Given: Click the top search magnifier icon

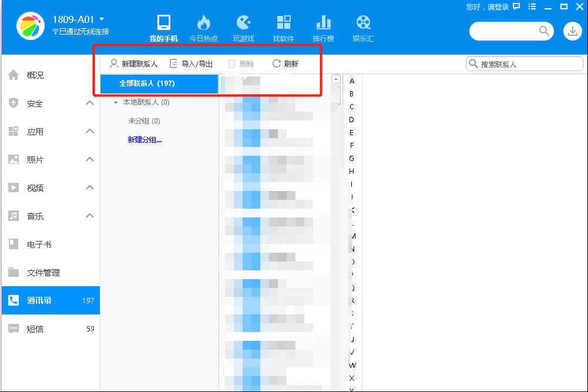Looking at the screenshot, I should (544, 31).
